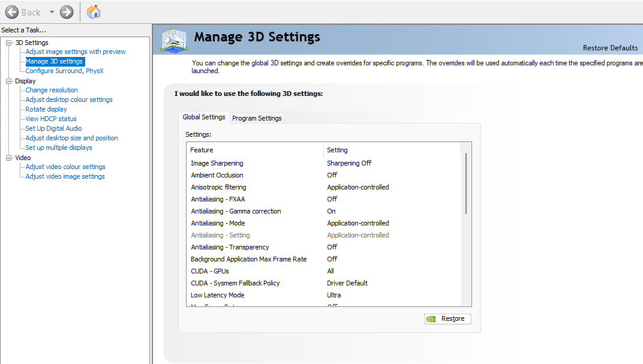Open Adjust video image settings
The height and width of the screenshot is (364, 643).
(65, 176)
